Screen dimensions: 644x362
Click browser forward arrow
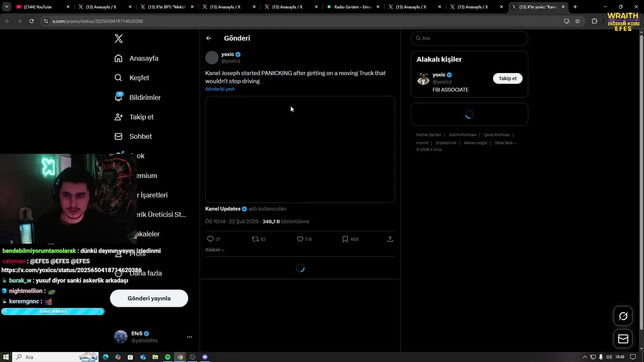19,21
